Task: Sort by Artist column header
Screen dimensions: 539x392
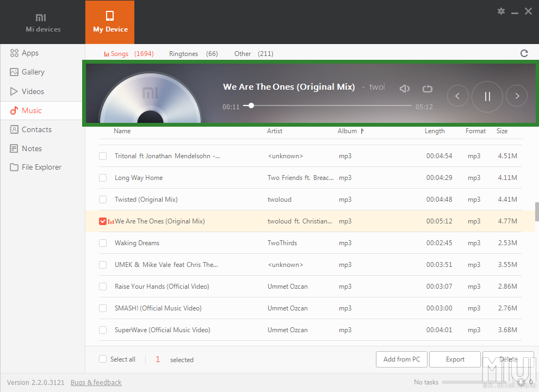Action: 275,131
